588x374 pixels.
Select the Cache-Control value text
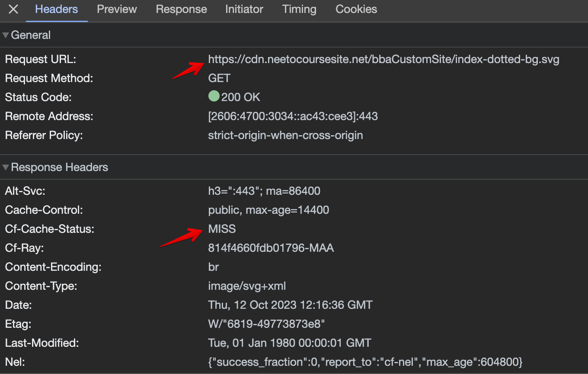tap(268, 209)
